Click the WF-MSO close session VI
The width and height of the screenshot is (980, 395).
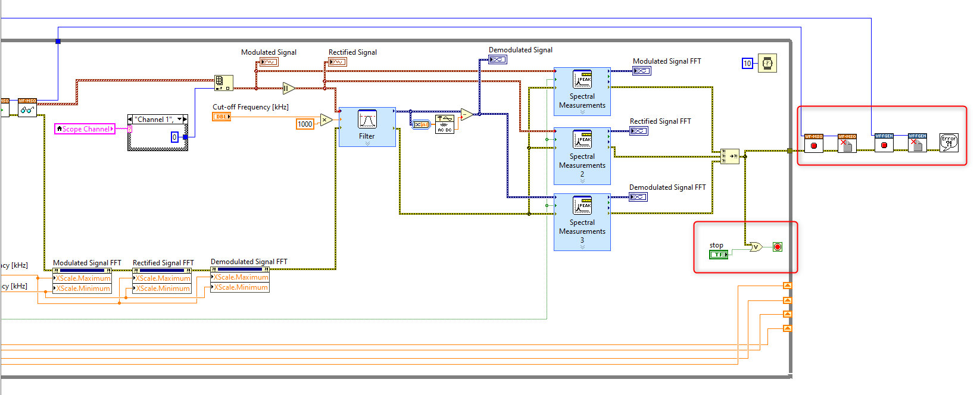(x=847, y=143)
